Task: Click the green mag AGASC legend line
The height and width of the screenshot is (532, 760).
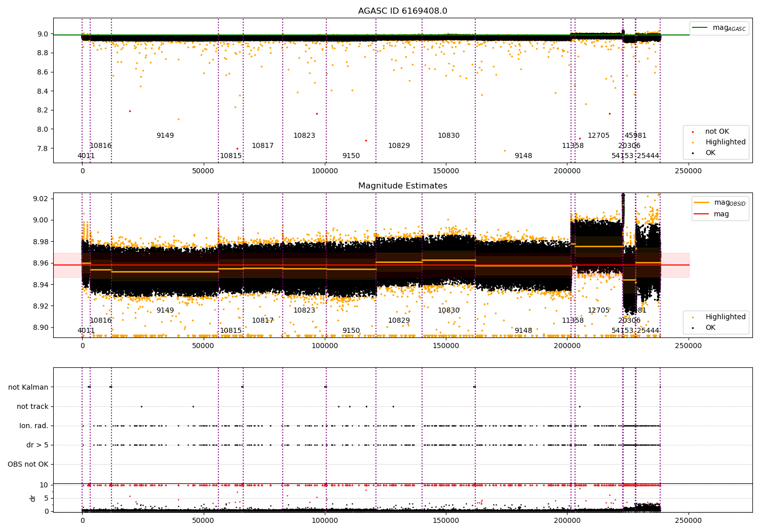Action: (x=700, y=28)
